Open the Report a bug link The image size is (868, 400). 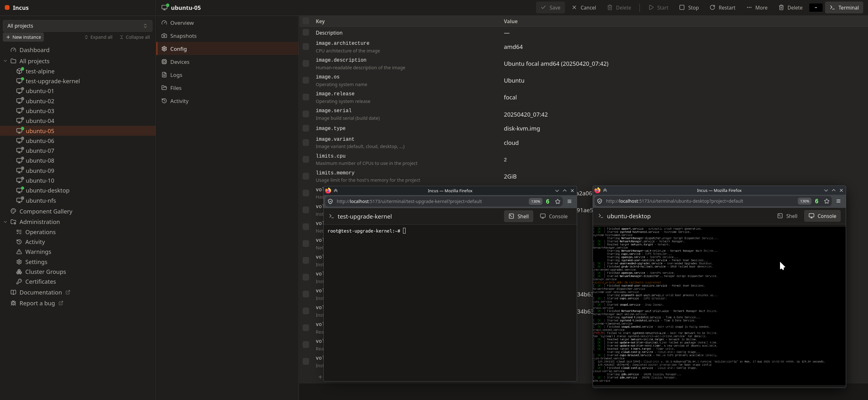pos(37,303)
